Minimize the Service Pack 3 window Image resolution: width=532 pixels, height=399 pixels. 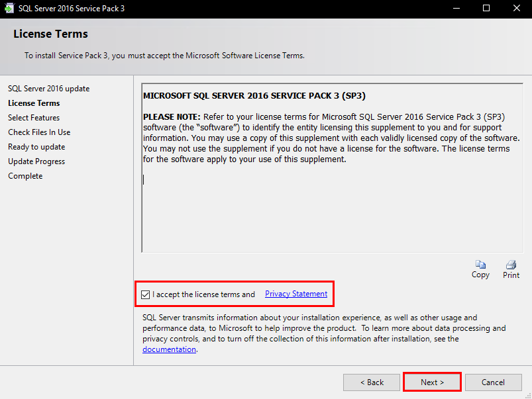tap(456, 8)
